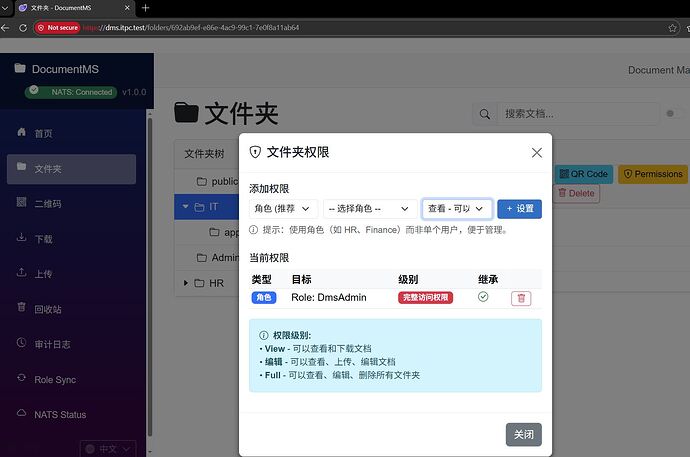Click the 关闭 button

[x=524, y=435]
